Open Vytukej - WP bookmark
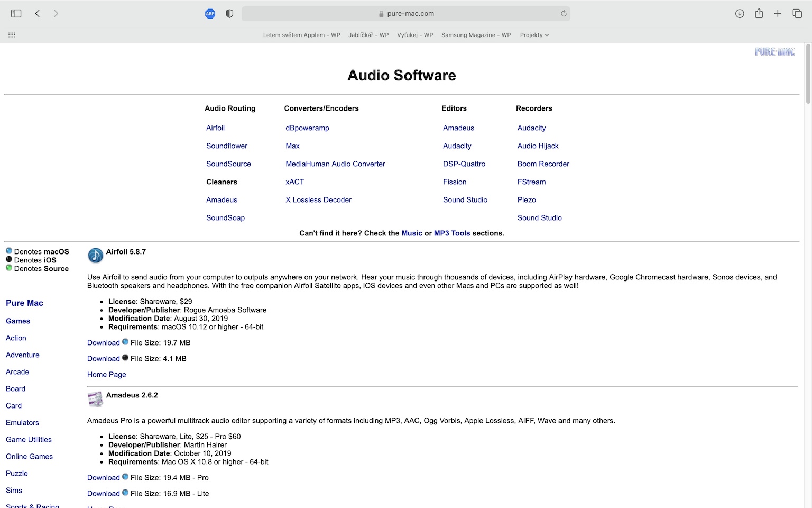The width and height of the screenshot is (812, 508). 415,35
